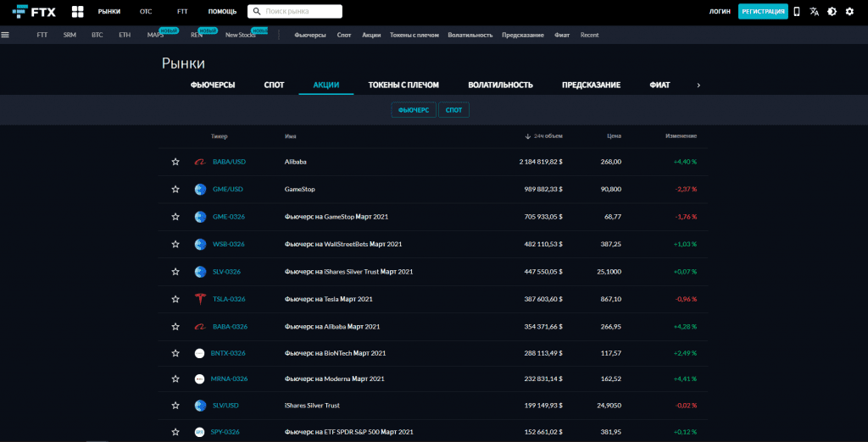Open the settings gear icon

pos(849,12)
